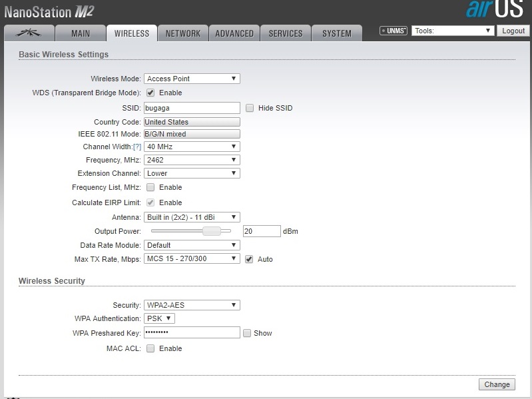Screen dimensions: 532x399
Task: Enable the Hide SSID checkbox
Action: pyautogui.click(x=250, y=108)
